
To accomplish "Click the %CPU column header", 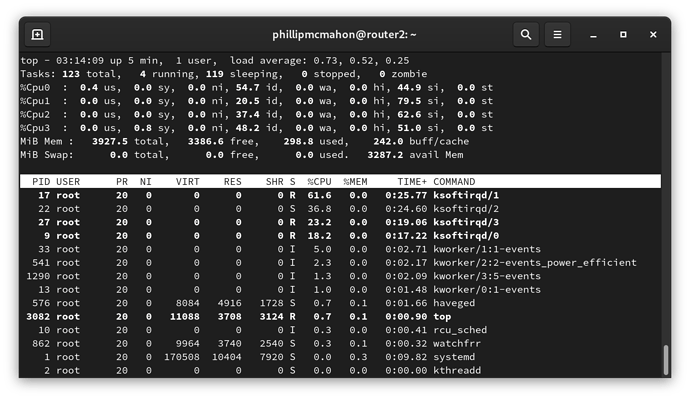I will point(319,181).
